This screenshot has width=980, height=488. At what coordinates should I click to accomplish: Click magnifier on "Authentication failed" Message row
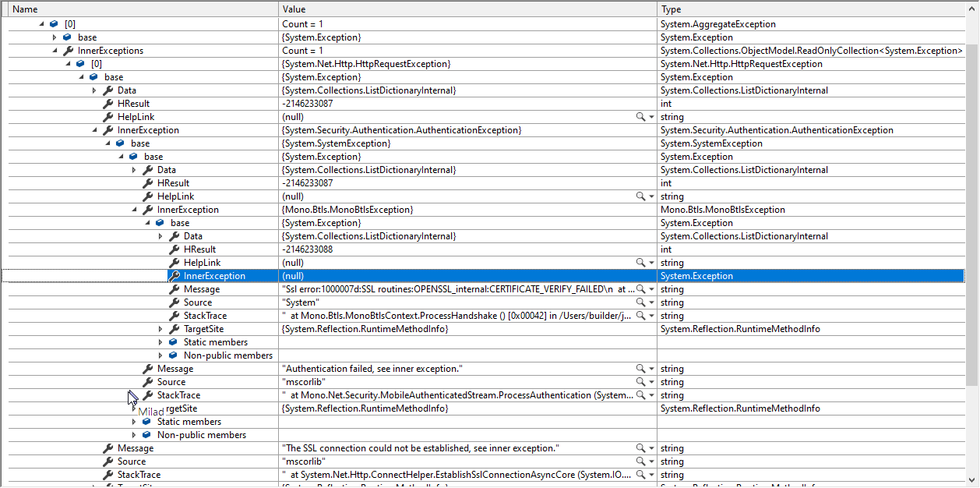[640, 369]
